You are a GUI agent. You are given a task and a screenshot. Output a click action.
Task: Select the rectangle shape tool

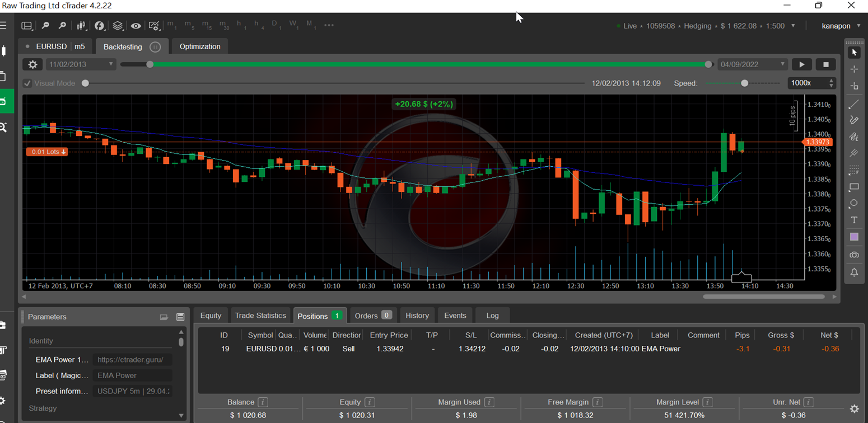(854, 187)
